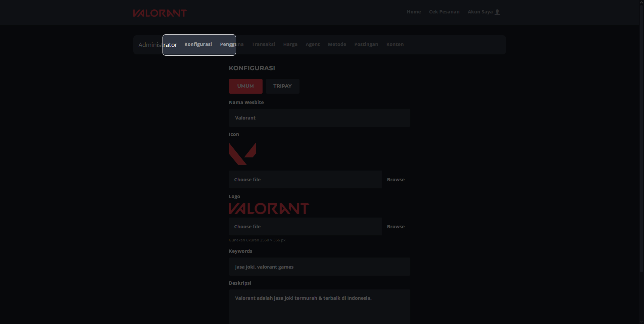The image size is (644, 324).
Task: Go to the Postingan page
Action: (x=366, y=44)
